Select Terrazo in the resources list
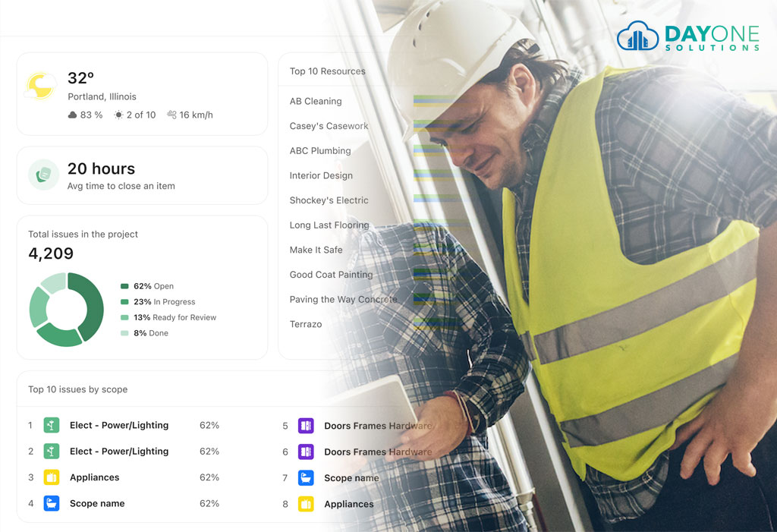 point(306,324)
